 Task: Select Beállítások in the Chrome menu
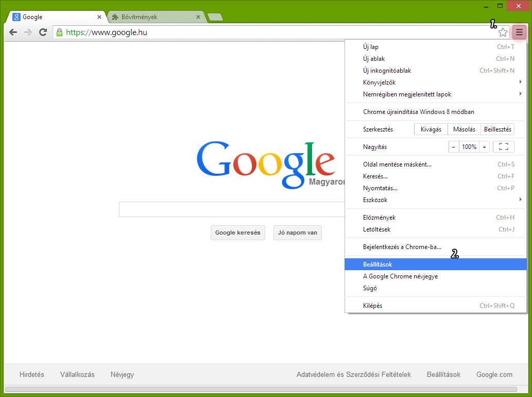click(377, 264)
